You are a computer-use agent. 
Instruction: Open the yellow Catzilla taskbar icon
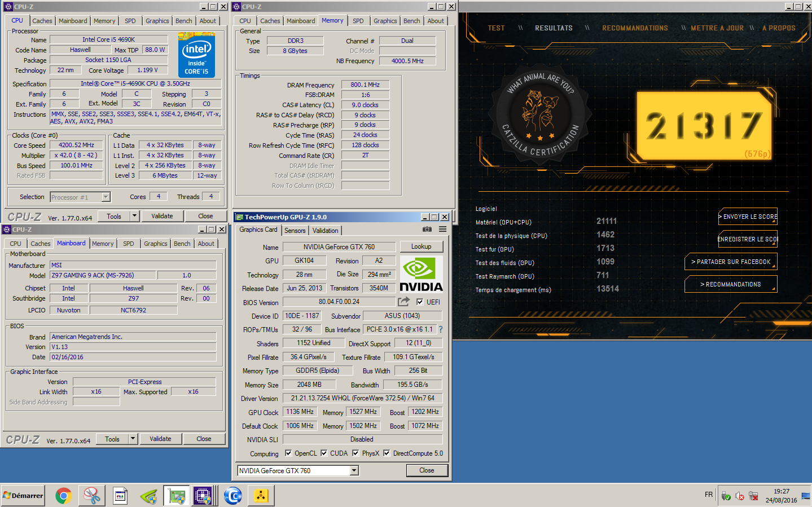261,496
